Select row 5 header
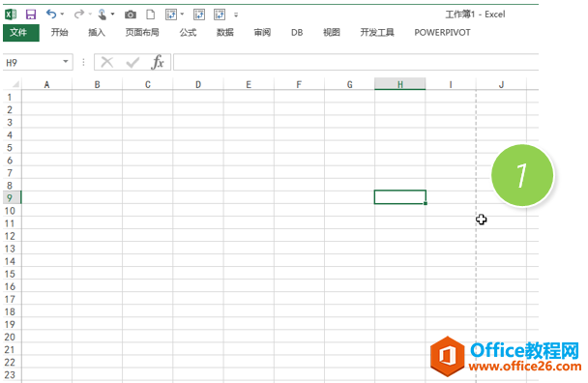 pos(11,148)
